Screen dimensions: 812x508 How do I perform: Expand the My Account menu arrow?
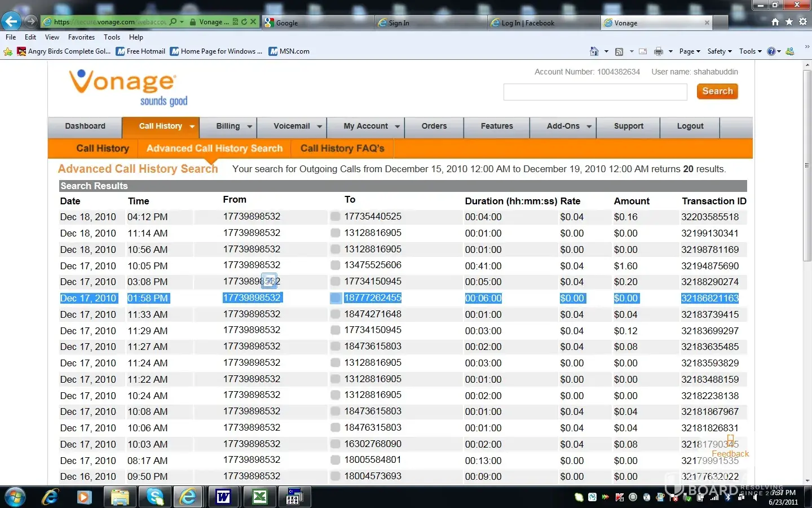[x=397, y=126]
